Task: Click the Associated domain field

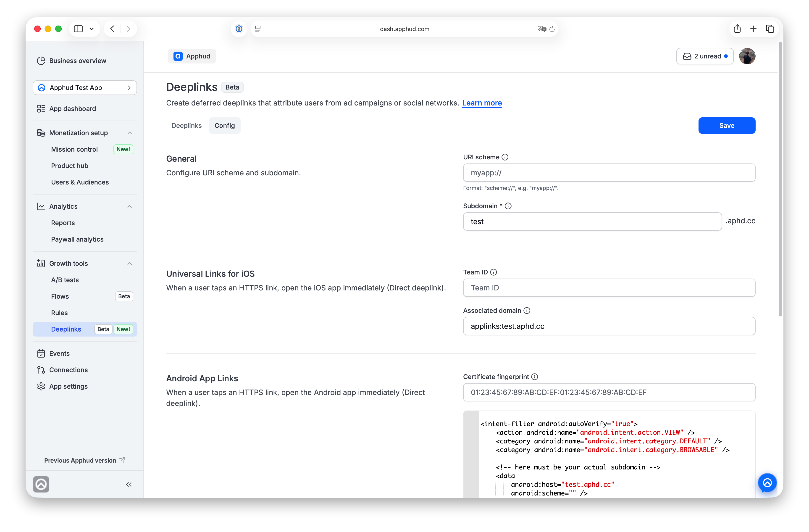Action: [x=609, y=326]
